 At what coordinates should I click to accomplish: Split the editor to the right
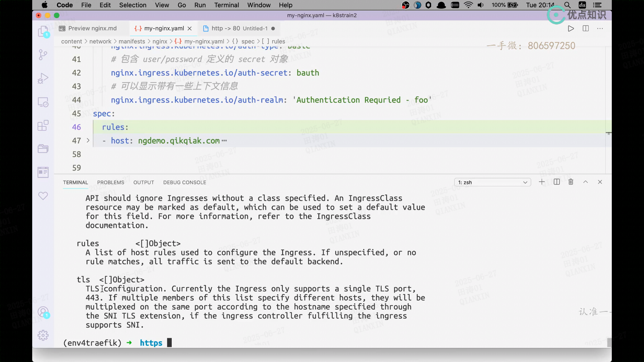tap(586, 28)
